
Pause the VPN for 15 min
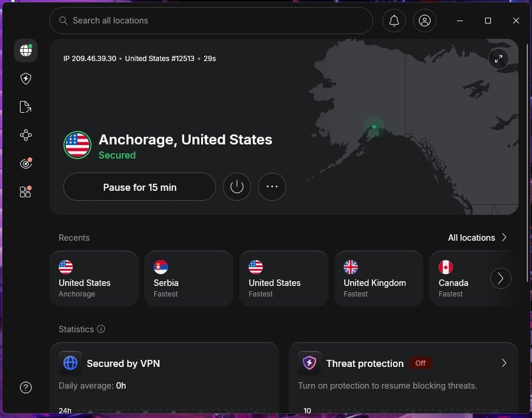click(x=140, y=187)
